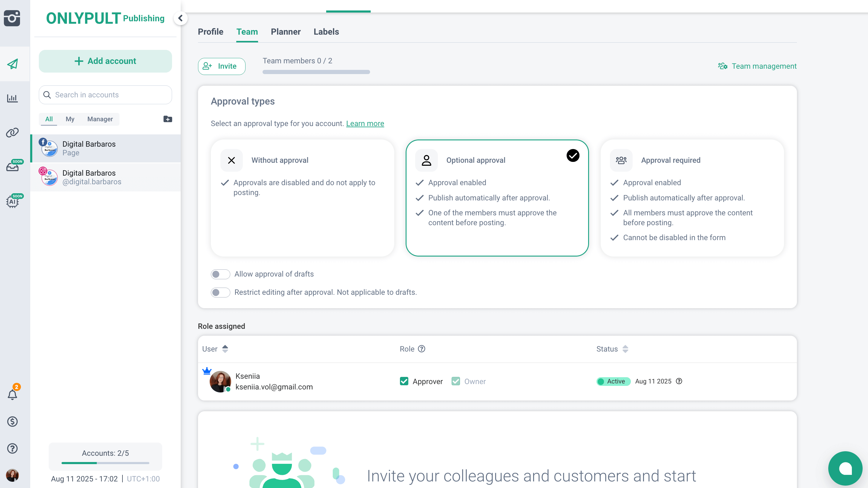
Task: Open the Learn more link
Action: (365, 123)
